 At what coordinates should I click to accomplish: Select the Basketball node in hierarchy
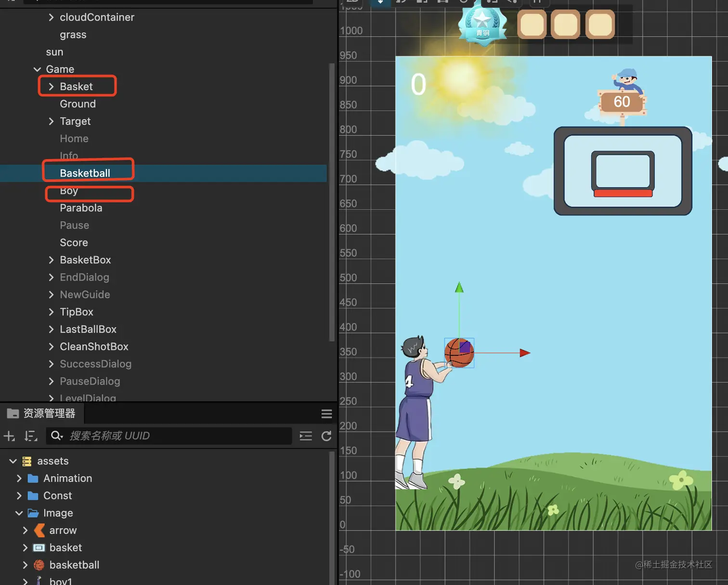[85, 173]
